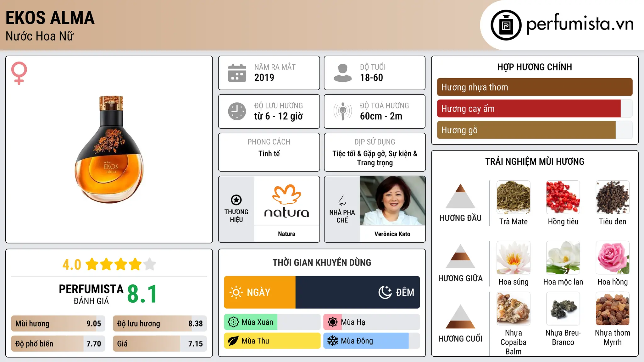
Task: Click the sun icon for Mùa Hạ
Action: 332,322
